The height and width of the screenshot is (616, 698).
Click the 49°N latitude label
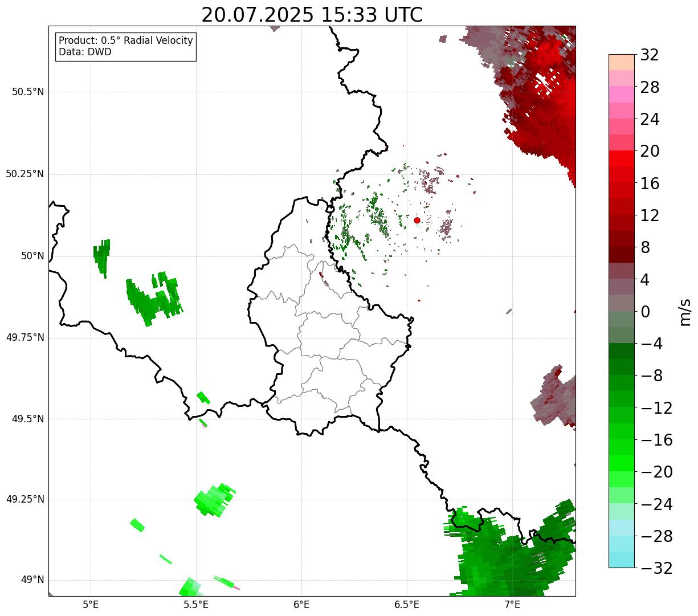point(32,580)
